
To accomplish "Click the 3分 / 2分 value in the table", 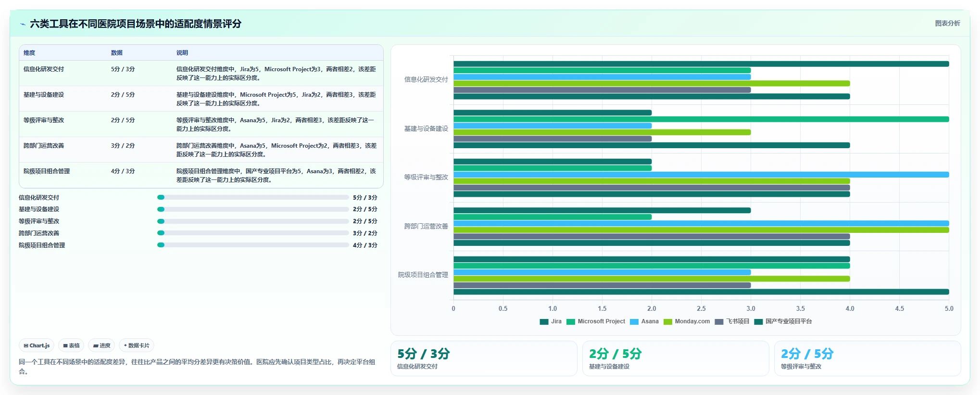I will (x=123, y=146).
